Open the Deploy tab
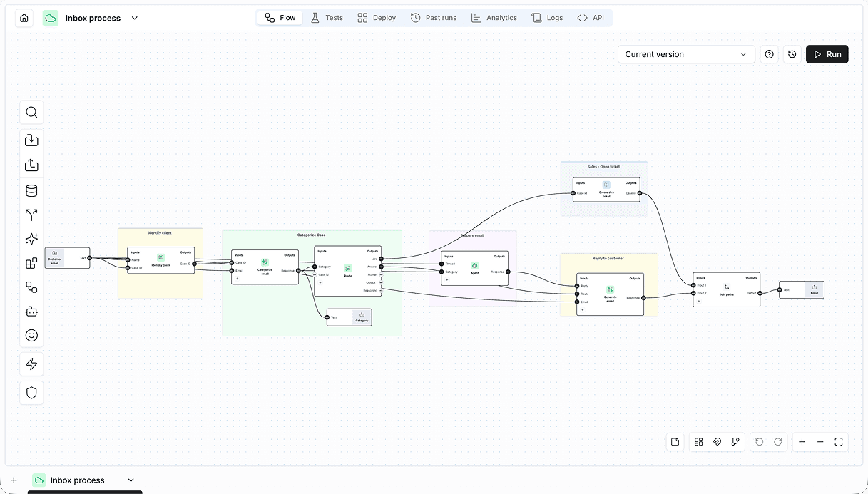This screenshot has width=868, height=494. pyautogui.click(x=377, y=18)
